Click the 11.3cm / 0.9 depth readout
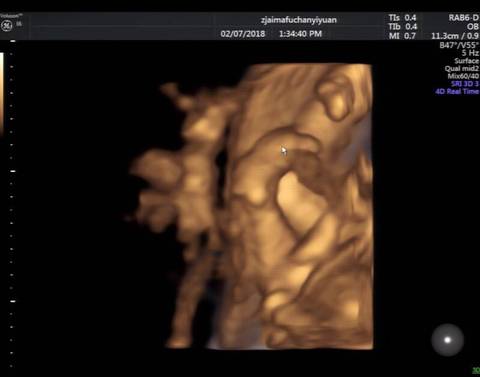This screenshot has height=377, width=480. point(455,36)
